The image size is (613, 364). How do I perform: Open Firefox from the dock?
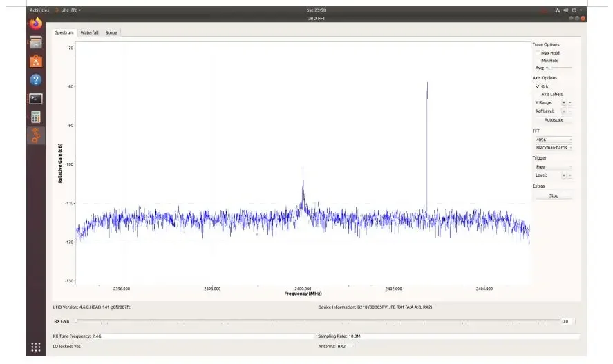[36, 24]
